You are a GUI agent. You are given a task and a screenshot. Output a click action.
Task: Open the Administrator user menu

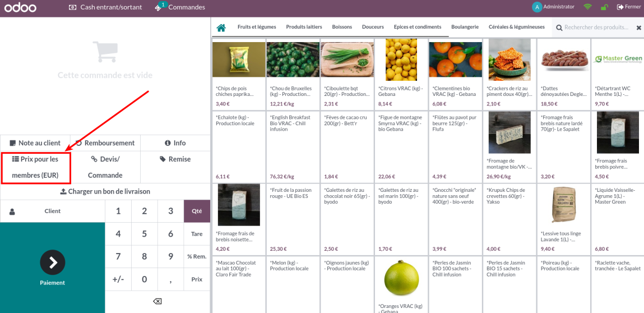[x=553, y=7]
